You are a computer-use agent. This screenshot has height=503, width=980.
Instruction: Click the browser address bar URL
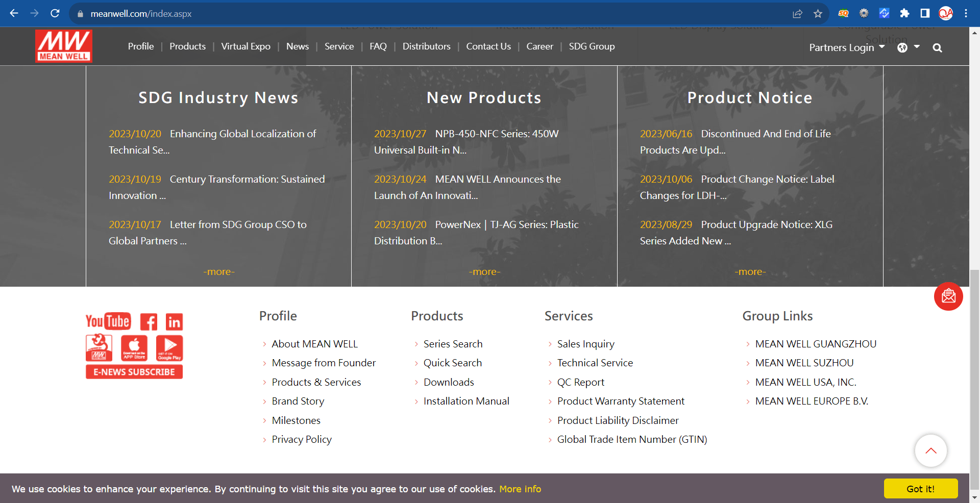click(x=141, y=14)
